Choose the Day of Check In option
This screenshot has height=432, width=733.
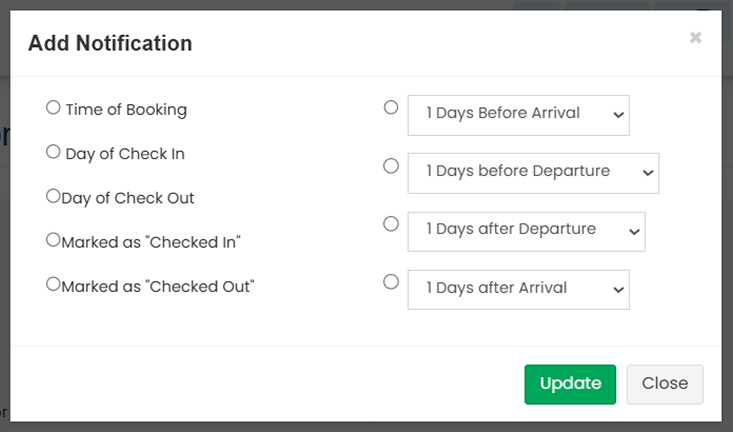click(x=53, y=152)
